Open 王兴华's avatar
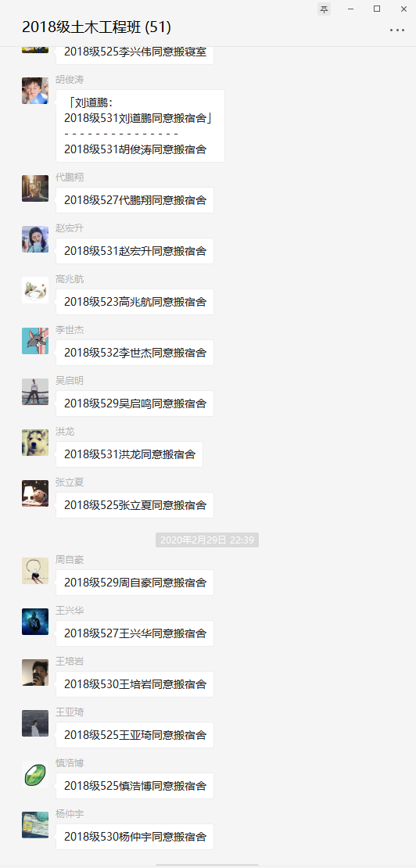This screenshot has width=416, height=868. (35, 622)
